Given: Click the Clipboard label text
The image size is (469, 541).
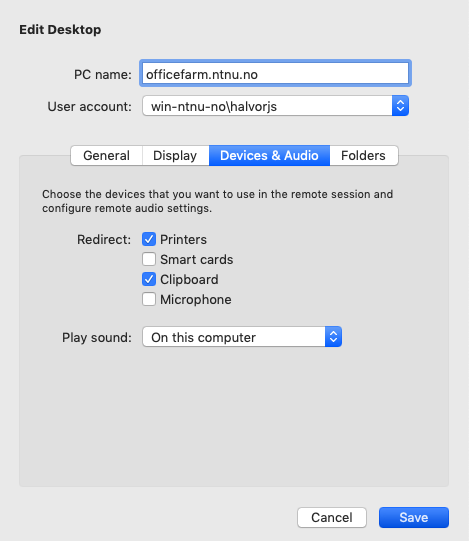Looking at the screenshot, I should click(189, 280).
